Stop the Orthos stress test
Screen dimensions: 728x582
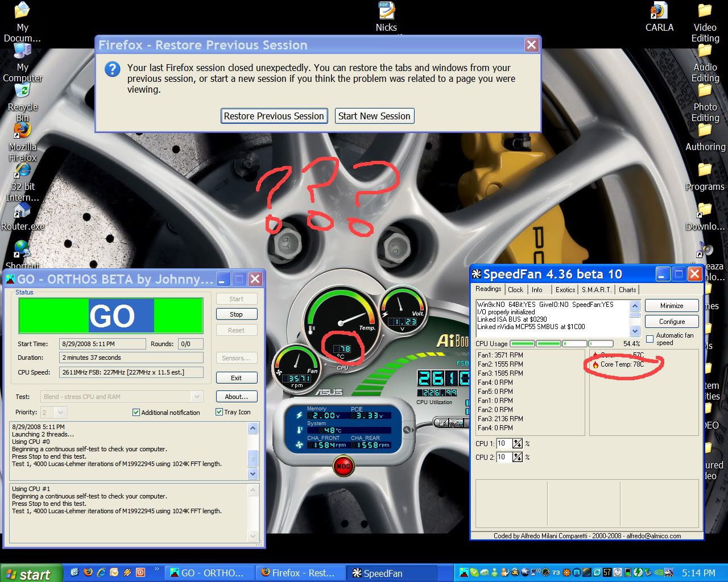tap(236, 314)
